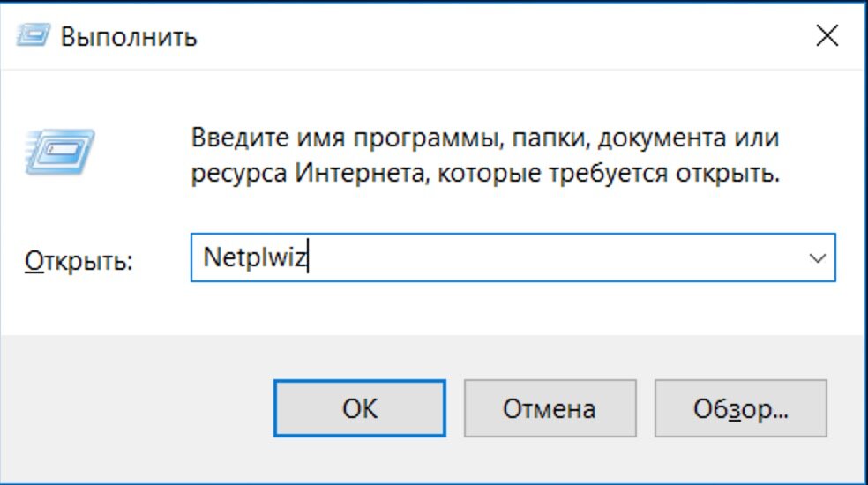Expand the Открыть combo box history arrow
The width and height of the screenshot is (868, 485).
817,258
